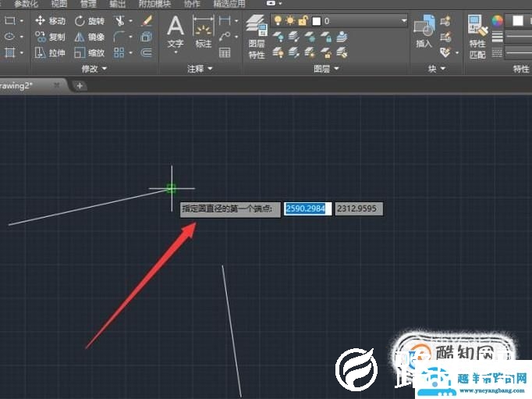Select the Move (移动) tool
The height and width of the screenshot is (399, 532).
(50, 20)
